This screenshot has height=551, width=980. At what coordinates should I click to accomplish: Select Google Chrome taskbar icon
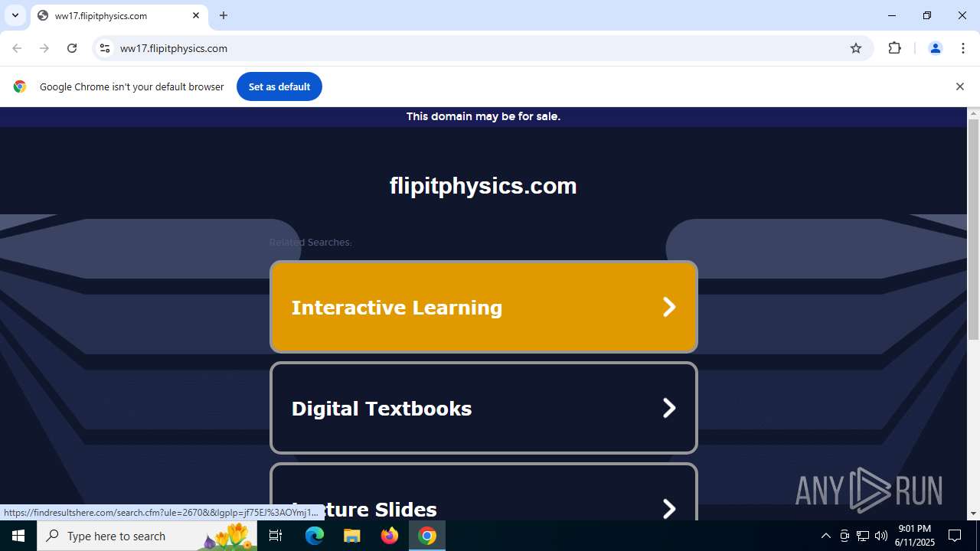(x=427, y=536)
